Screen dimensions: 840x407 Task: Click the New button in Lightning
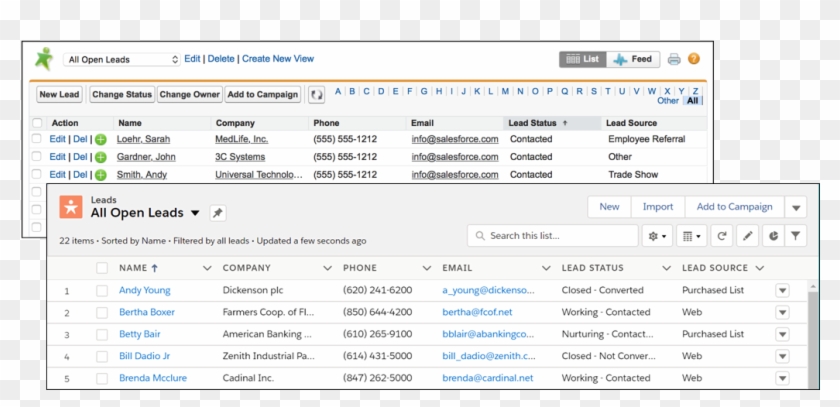coord(609,207)
